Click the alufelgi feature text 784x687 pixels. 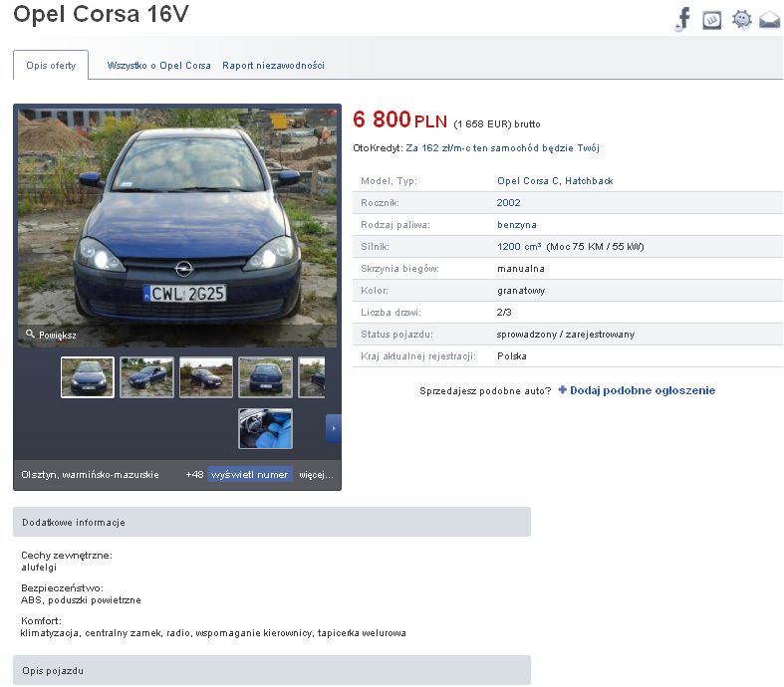(39, 568)
